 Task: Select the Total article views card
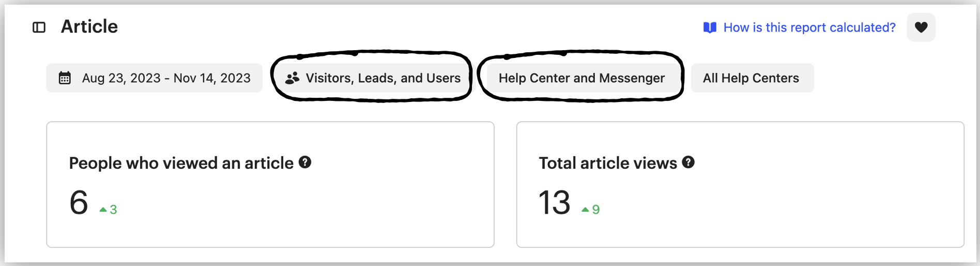[x=740, y=185]
